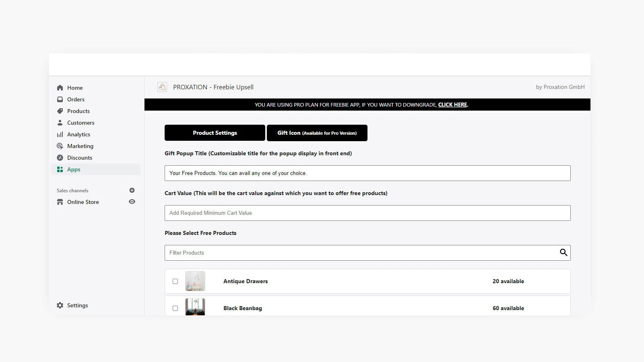This screenshot has width=644, height=362.
Task: Open Online Store sales channel
Action: (83, 202)
